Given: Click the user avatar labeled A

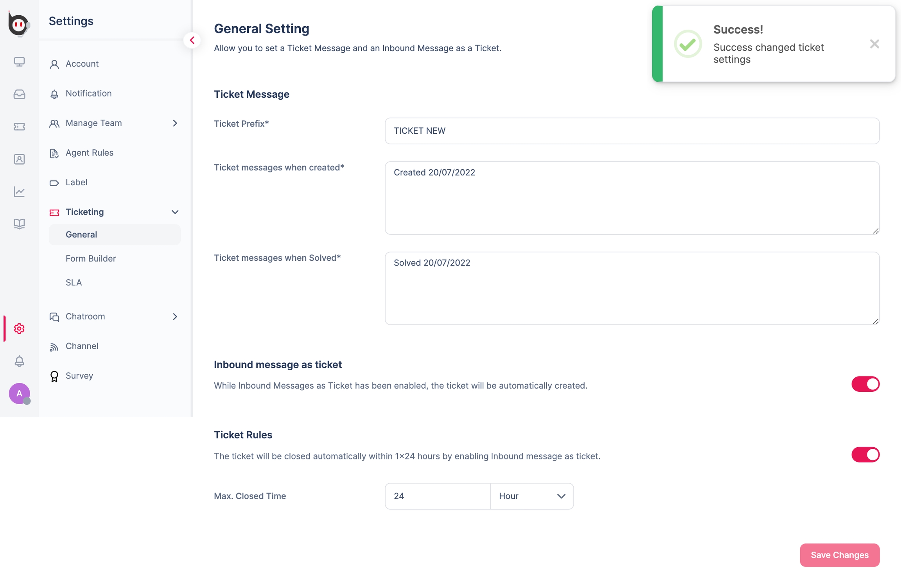Looking at the screenshot, I should point(19,393).
